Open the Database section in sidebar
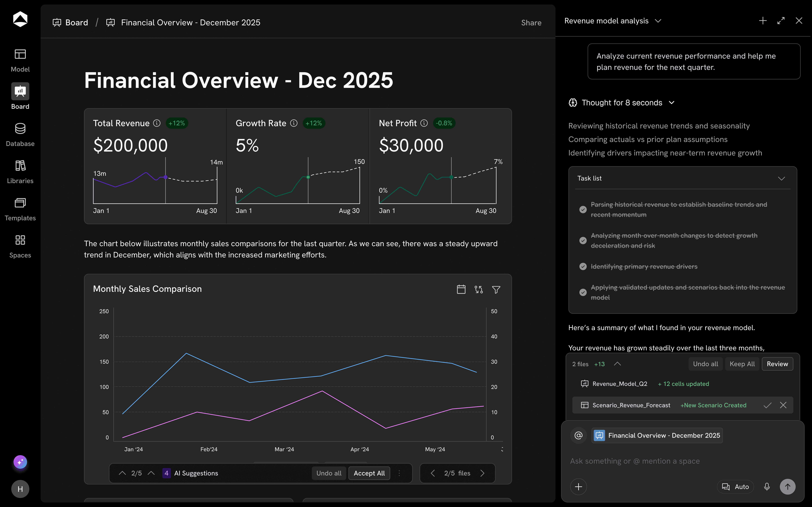The height and width of the screenshot is (507, 812). [x=20, y=134]
